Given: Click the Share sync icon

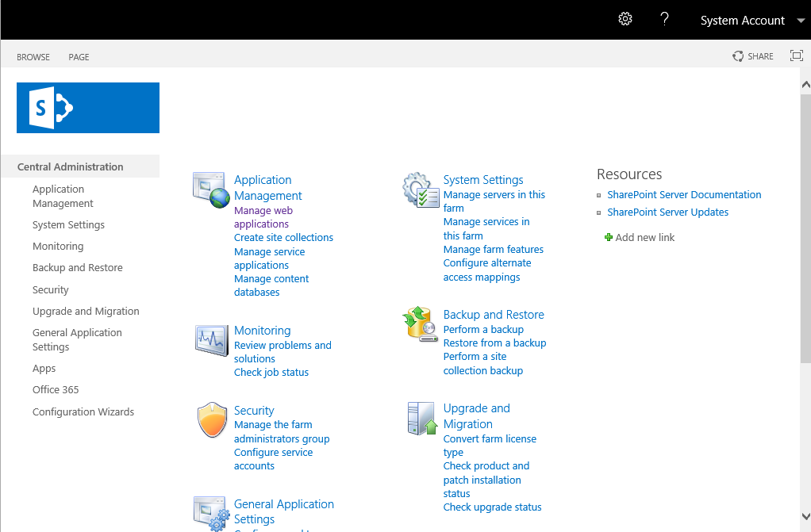Looking at the screenshot, I should (737, 56).
